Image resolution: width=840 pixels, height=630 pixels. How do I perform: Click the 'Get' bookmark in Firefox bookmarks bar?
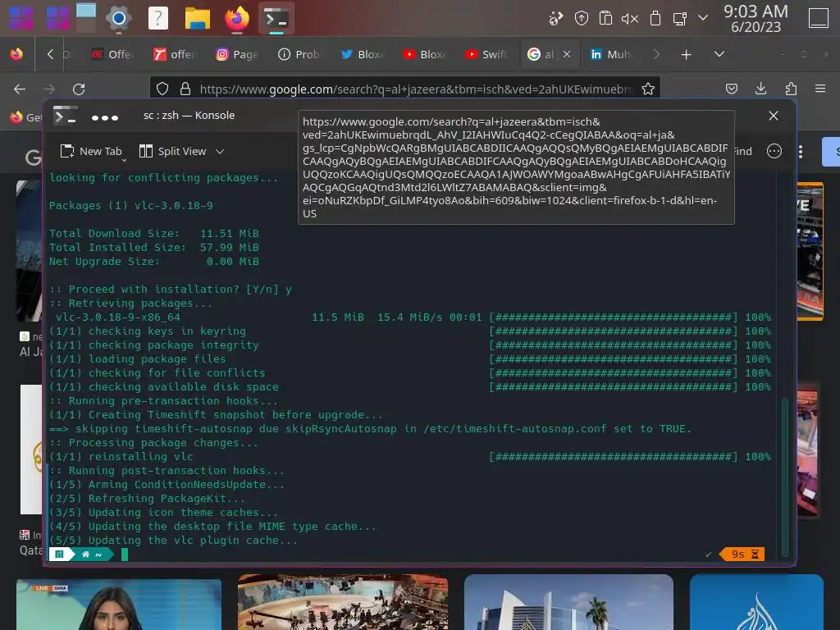coord(25,117)
